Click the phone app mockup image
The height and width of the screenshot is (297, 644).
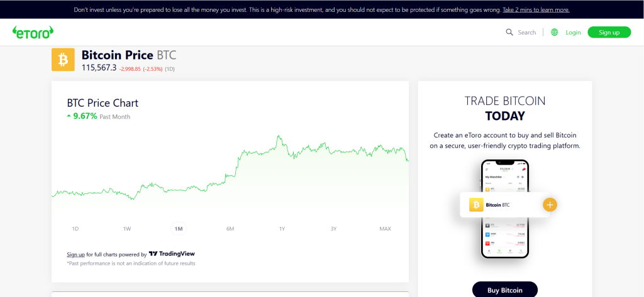click(x=505, y=209)
